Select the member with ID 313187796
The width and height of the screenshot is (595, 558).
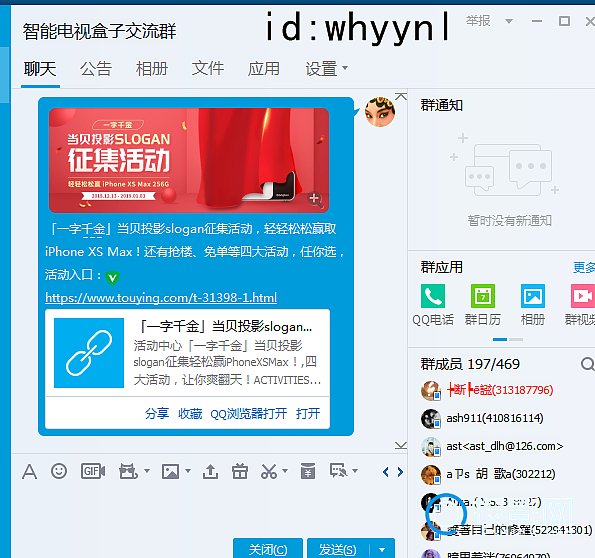pos(500,390)
